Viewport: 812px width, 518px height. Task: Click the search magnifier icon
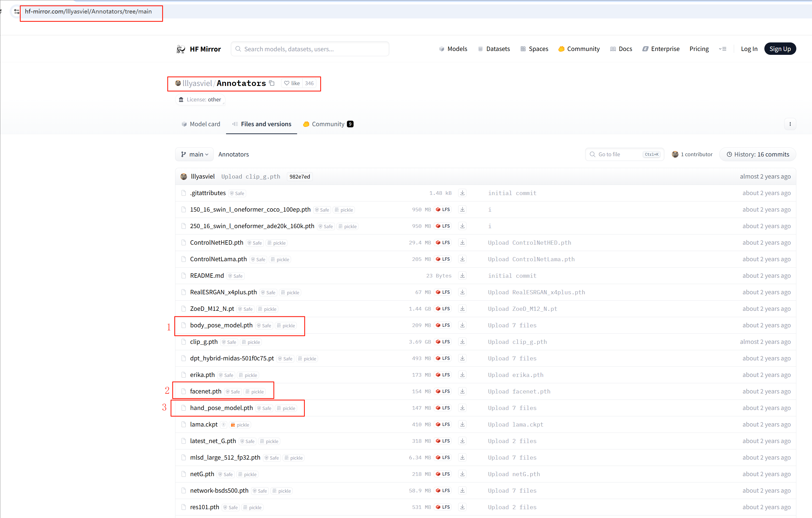pos(238,48)
